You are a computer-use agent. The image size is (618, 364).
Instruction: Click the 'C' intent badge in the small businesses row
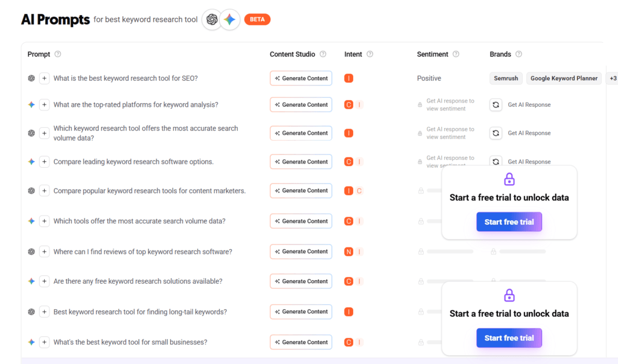(x=348, y=342)
